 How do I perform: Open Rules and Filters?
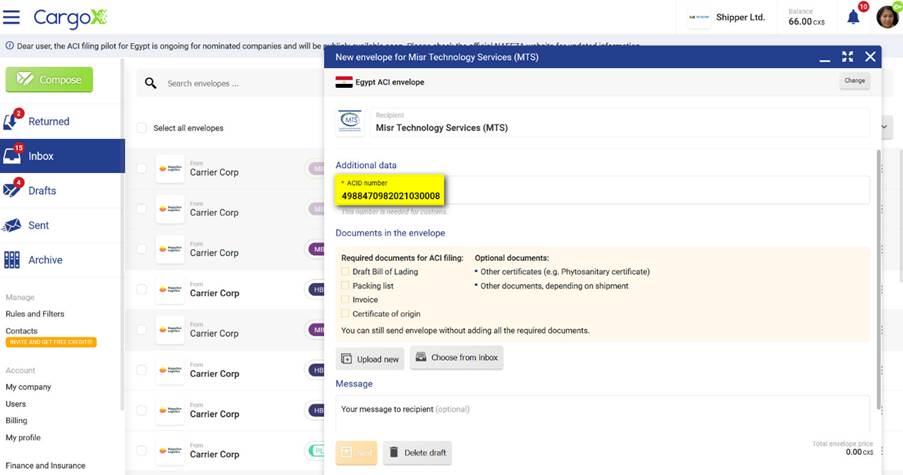click(x=35, y=314)
